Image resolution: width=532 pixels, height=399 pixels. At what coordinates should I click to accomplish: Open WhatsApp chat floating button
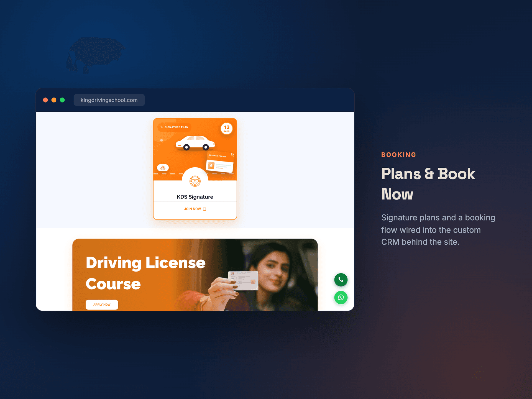(x=341, y=297)
